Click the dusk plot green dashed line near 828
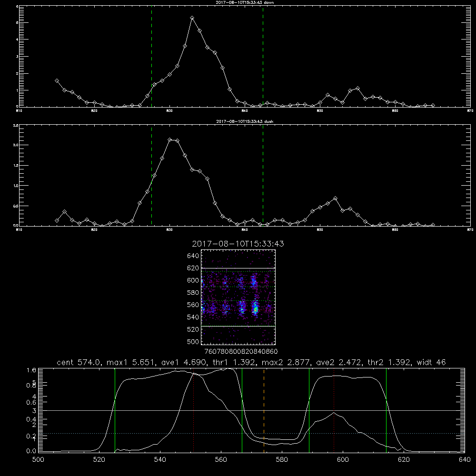Image resolution: width=476 pixels, height=476 pixels. (x=151, y=175)
